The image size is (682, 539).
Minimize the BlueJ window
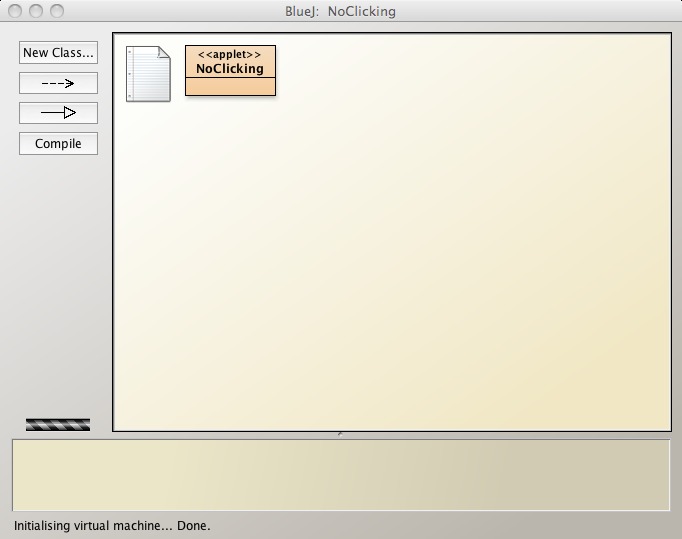pos(35,12)
